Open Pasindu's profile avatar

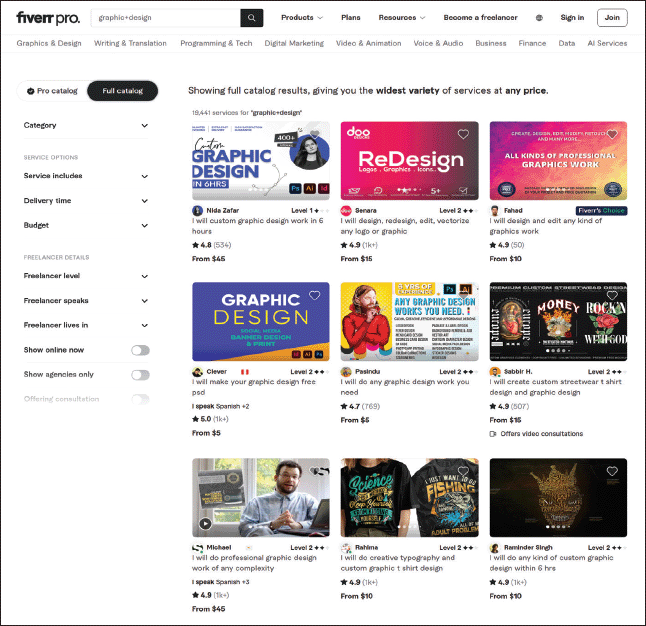pyautogui.click(x=346, y=372)
